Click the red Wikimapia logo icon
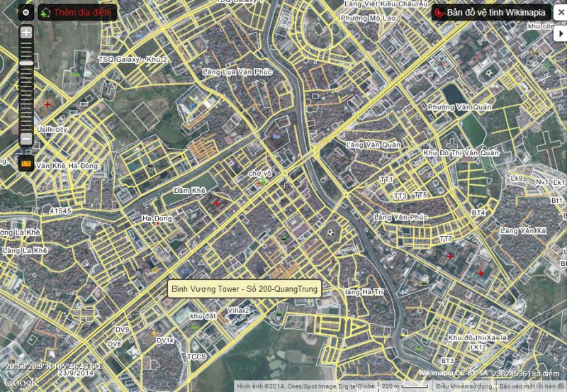This screenshot has width=567, height=392. coord(439,13)
